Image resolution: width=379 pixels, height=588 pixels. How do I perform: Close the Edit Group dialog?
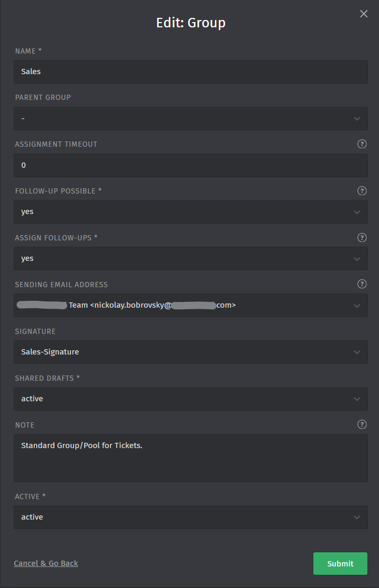(364, 14)
